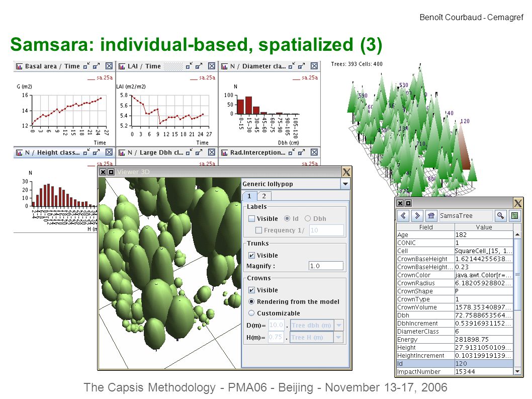Select the Age row value 182

484,234
